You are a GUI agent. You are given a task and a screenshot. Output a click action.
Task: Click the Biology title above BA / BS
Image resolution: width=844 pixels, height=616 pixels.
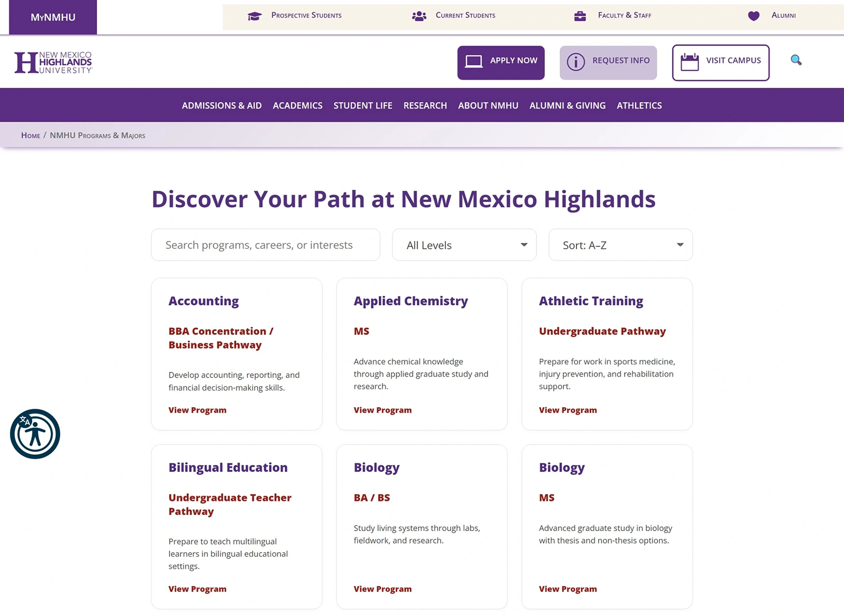[377, 468]
